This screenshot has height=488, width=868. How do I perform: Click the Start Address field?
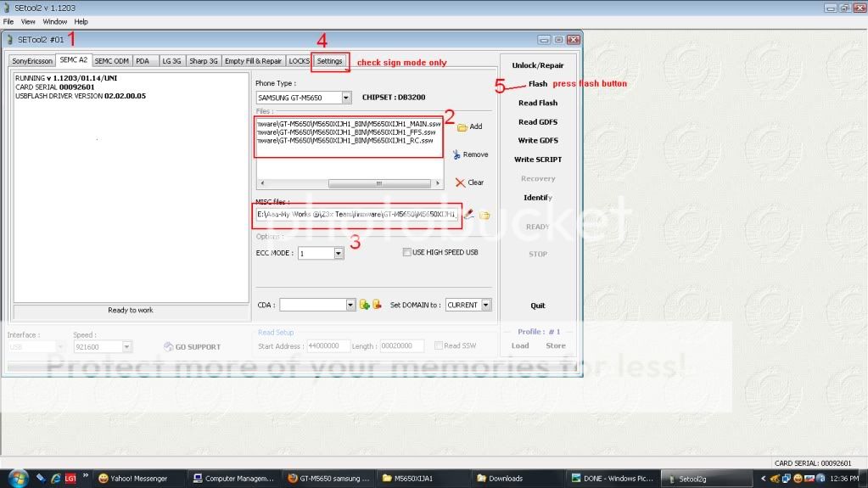tap(328, 346)
